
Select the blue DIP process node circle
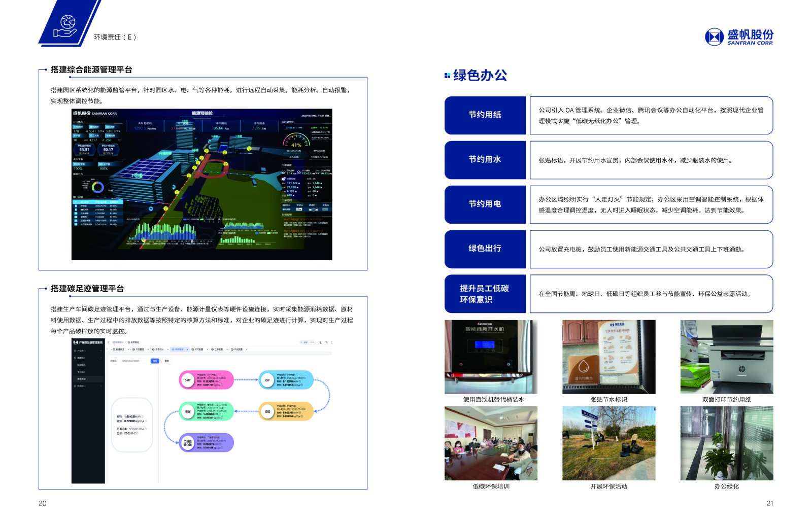(x=267, y=380)
